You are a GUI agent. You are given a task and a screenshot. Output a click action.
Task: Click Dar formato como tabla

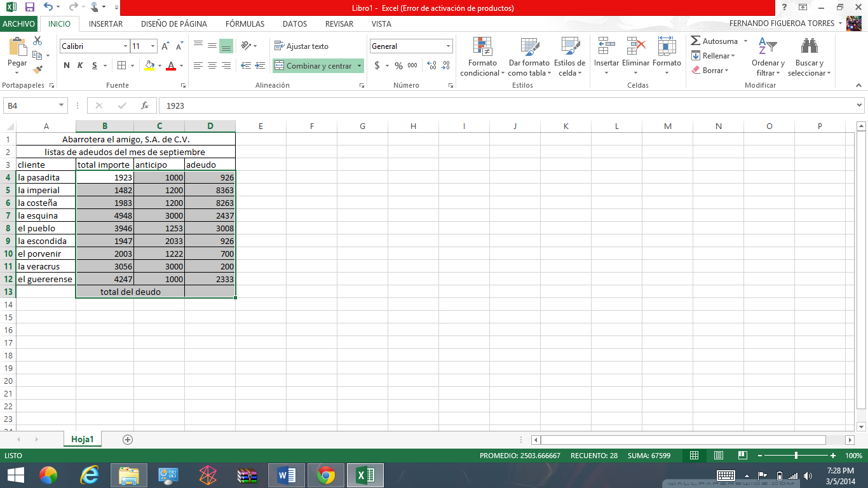point(529,56)
